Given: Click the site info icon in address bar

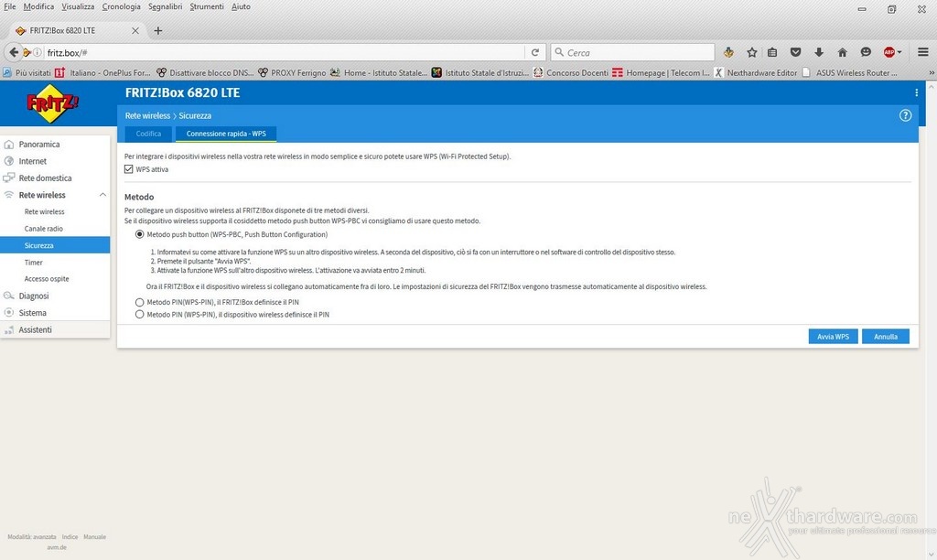Looking at the screenshot, I should (x=37, y=52).
